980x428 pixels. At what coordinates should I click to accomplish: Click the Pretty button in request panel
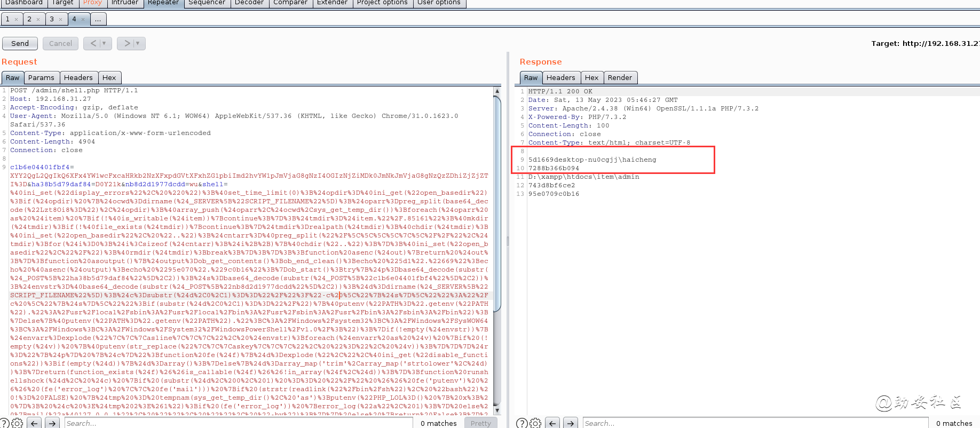point(481,423)
